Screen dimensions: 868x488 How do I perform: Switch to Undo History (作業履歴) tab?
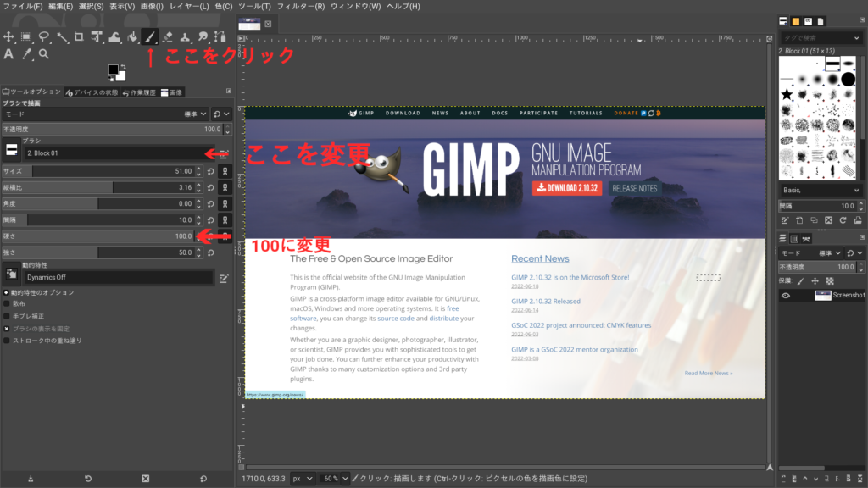pyautogui.click(x=140, y=92)
